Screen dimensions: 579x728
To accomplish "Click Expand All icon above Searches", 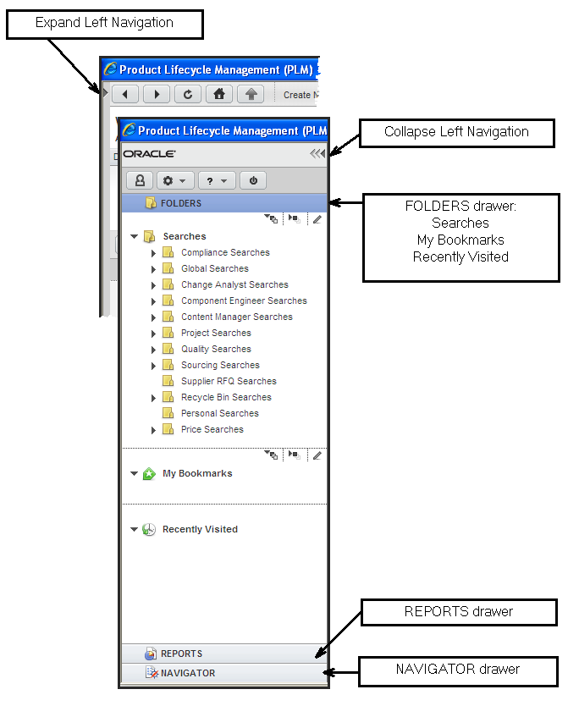I will pos(295,218).
